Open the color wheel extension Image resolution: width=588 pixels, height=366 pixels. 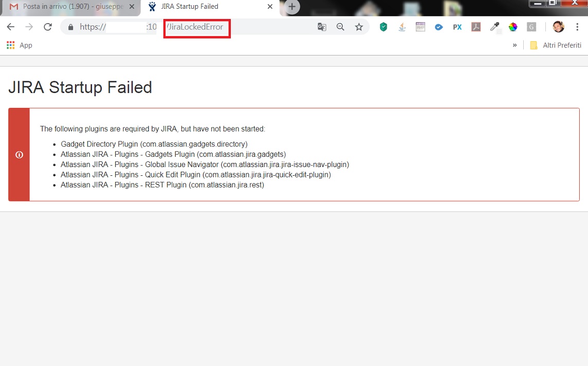pyautogui.click(x=513, y=27)
